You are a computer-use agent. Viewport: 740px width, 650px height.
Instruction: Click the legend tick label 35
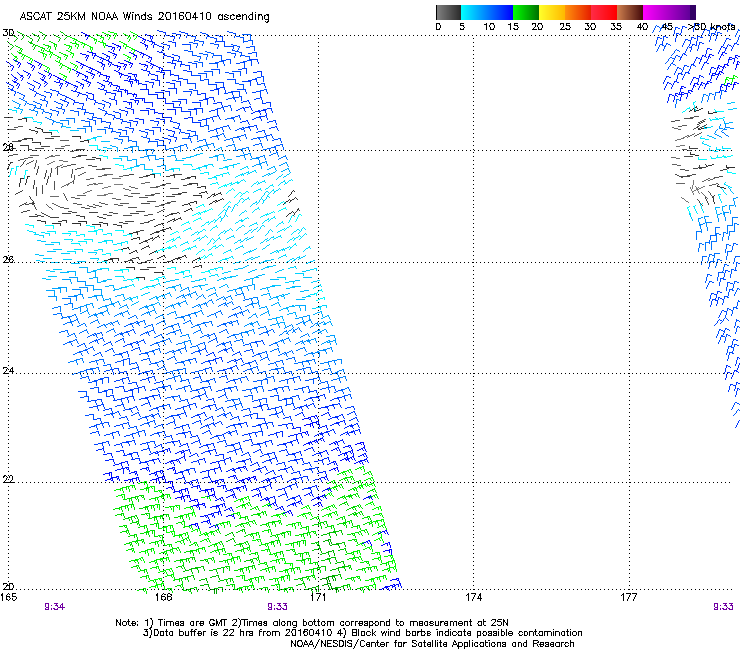[616, 27]
